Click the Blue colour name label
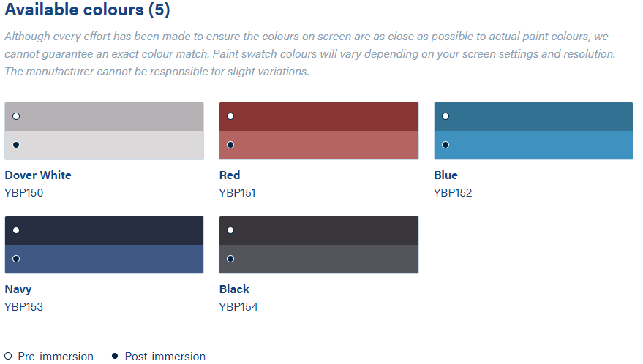 (445, 175)
